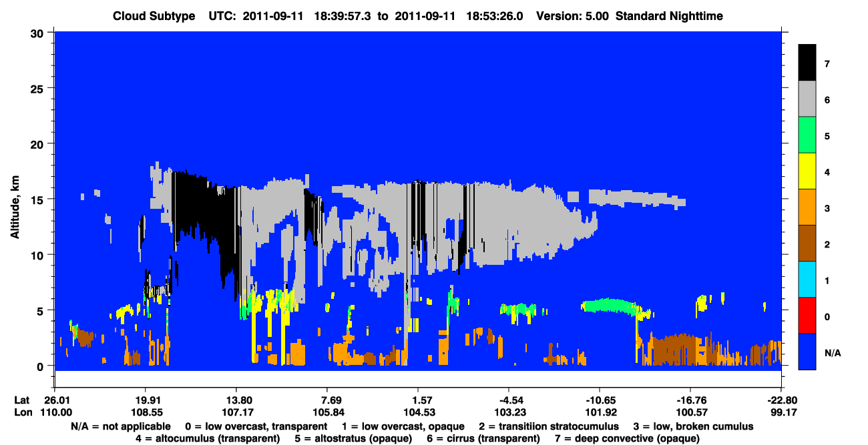Click legend text '1 = low overcast, opaque'
Viewport: 868px width, 445px height.
(403, 426)
